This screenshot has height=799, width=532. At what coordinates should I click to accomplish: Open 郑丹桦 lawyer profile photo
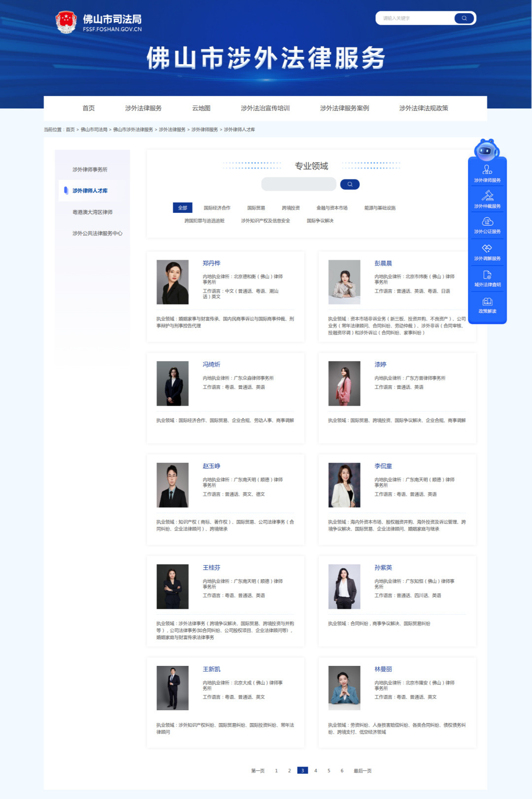tap(172, 282)
